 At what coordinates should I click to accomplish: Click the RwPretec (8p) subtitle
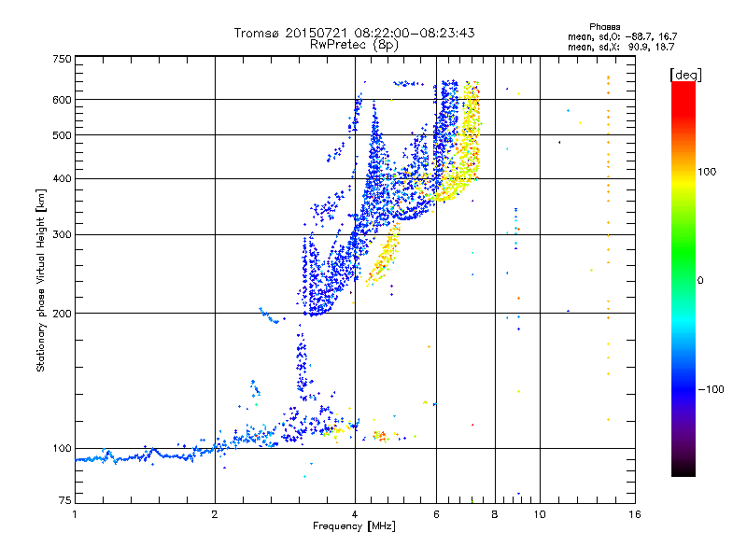354,45
